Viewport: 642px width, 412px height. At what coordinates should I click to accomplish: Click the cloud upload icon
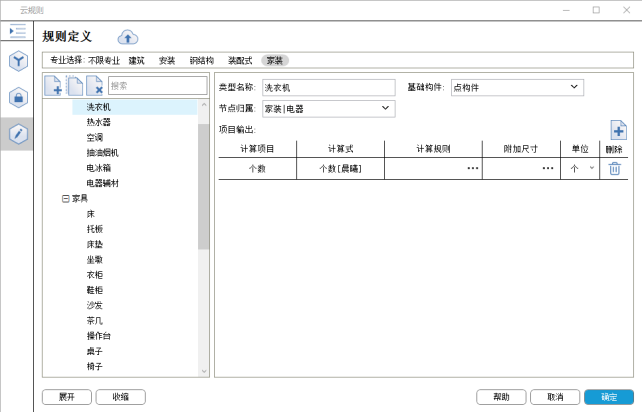pos(128,37)
